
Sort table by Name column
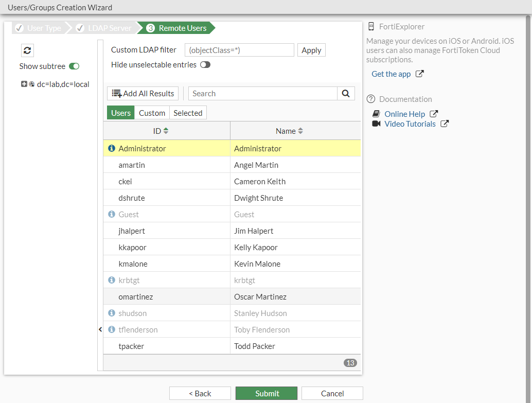(x=300, y=131)
